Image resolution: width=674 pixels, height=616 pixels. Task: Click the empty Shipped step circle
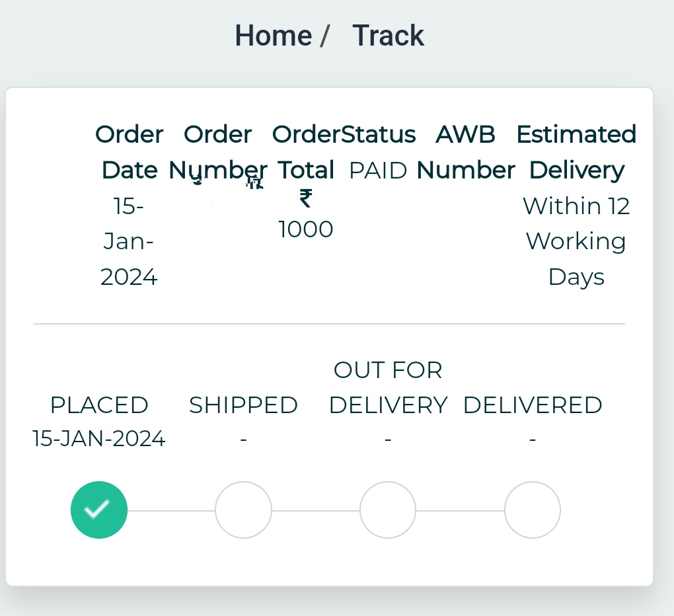tap(243, 510)
